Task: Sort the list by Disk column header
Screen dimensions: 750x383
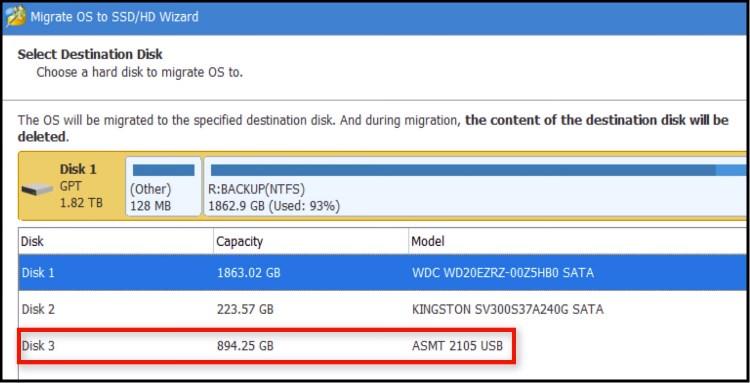Action: pos(116,241)
